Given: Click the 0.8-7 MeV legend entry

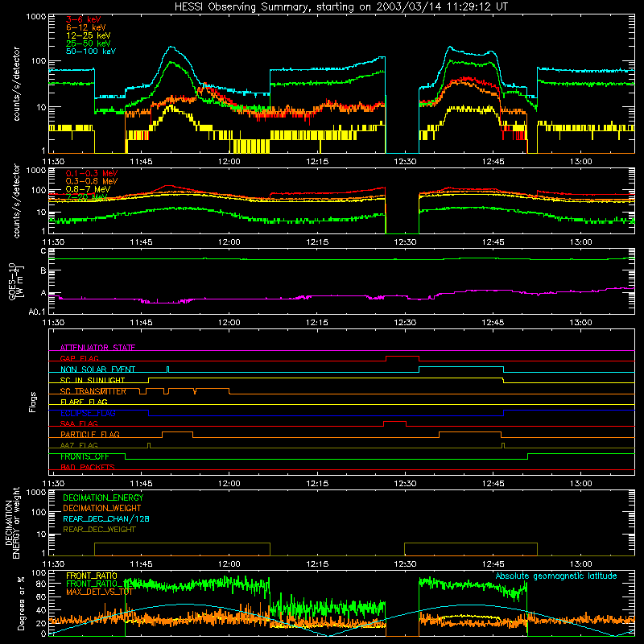Looking at the screenshot, I should [x=89, y=189].
